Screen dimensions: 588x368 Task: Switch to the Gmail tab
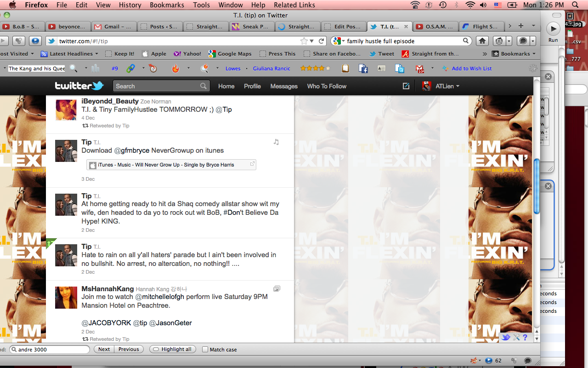[113, 27]
